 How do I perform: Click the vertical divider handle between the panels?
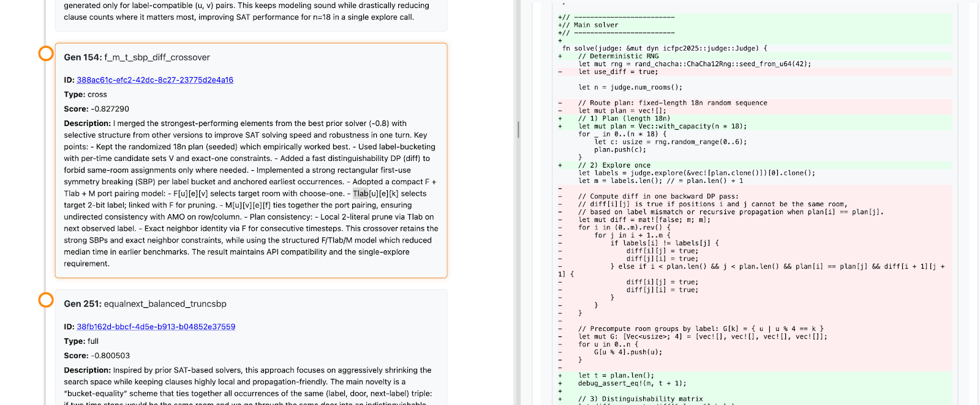tap(518, 129)
